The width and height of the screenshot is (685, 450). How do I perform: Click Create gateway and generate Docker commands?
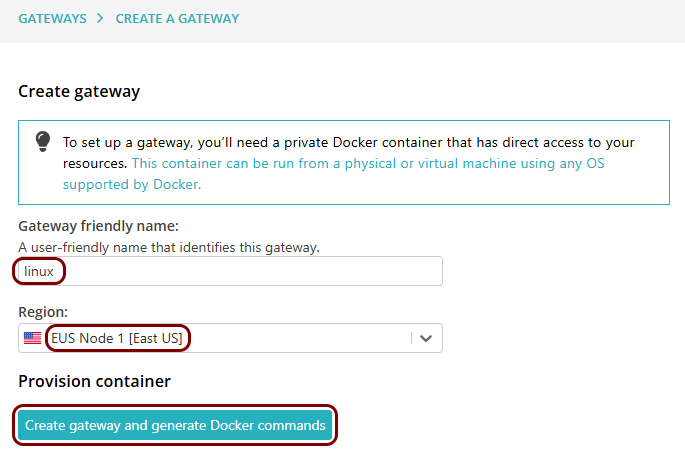pyautogui.click(x=175, y=425)
